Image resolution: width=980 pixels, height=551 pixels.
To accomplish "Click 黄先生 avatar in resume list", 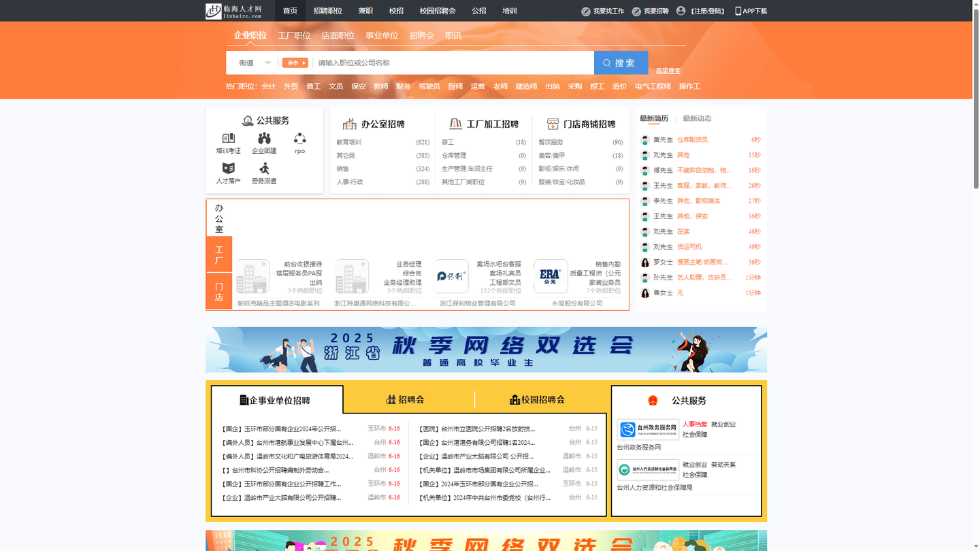I will (x=645, y=140).
